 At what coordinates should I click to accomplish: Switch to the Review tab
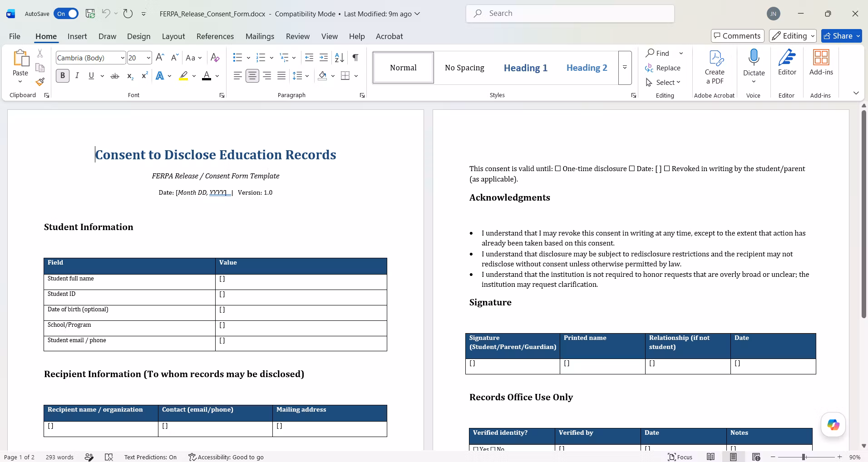(298, 36)
